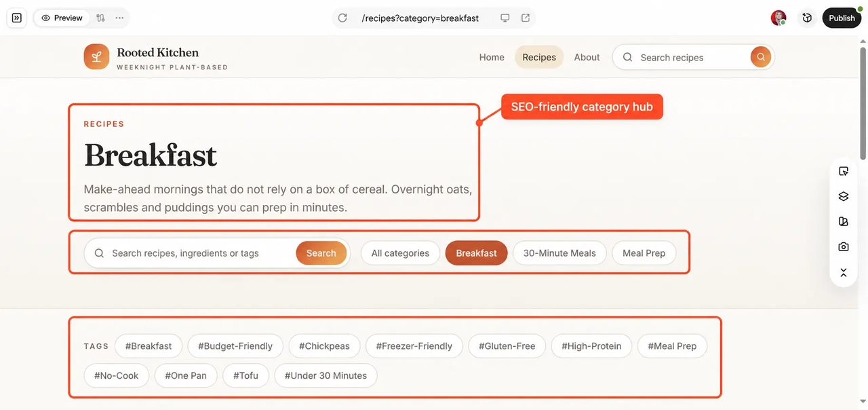Click the Publish button
Image resolution: width=868 pixels, height=410 pixels.
pyautogui.click(x=842, y=18)
